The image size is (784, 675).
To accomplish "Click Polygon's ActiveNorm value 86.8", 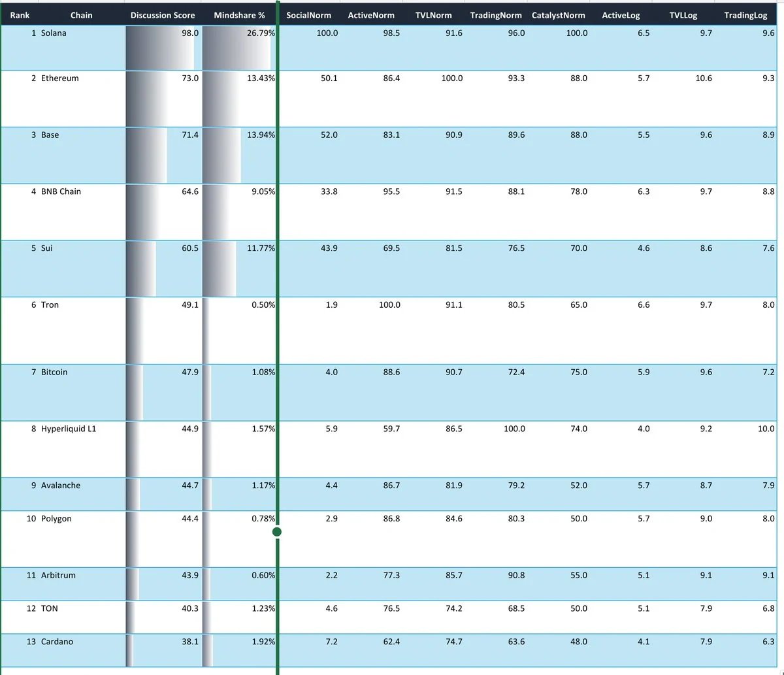I will (x=391, y=518).
